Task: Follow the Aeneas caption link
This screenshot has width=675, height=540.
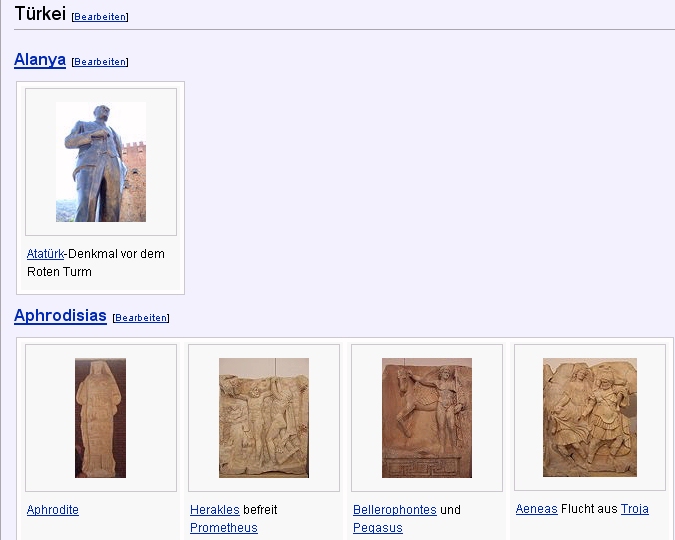Action: pos(536,509)
